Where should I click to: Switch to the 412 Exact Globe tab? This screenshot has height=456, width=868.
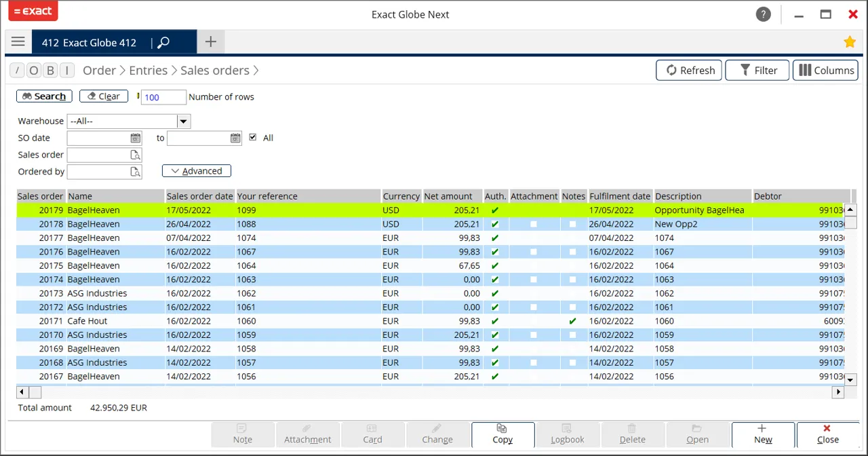pyautogui.click(x=89, y=43)
